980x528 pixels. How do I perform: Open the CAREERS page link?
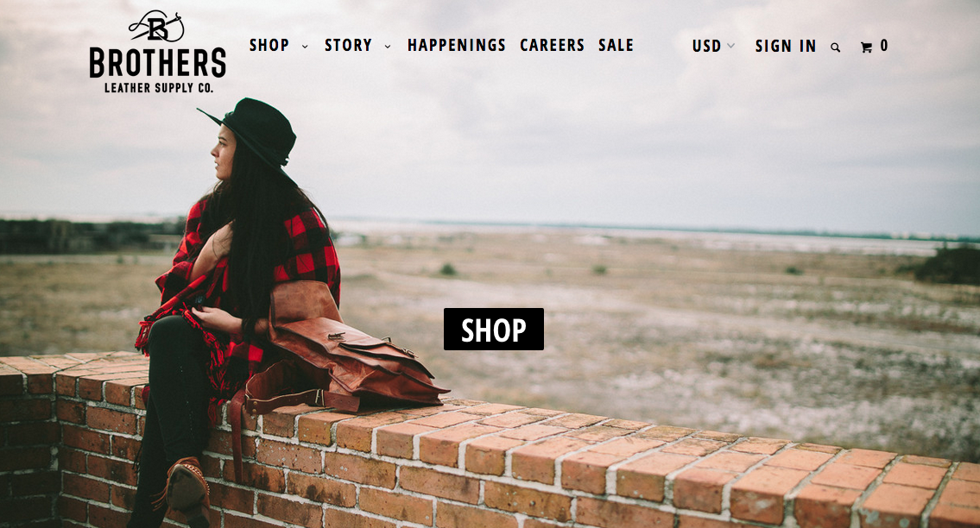coord(552,46)
